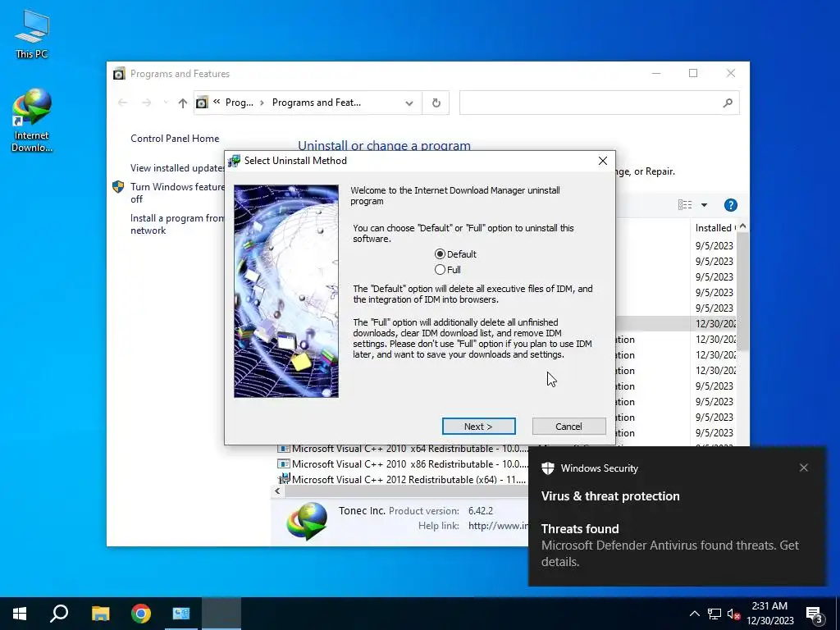Open the Help question mark icon
Screen dimensions: 840x630
pyautogui.click(x=730, y=205)
